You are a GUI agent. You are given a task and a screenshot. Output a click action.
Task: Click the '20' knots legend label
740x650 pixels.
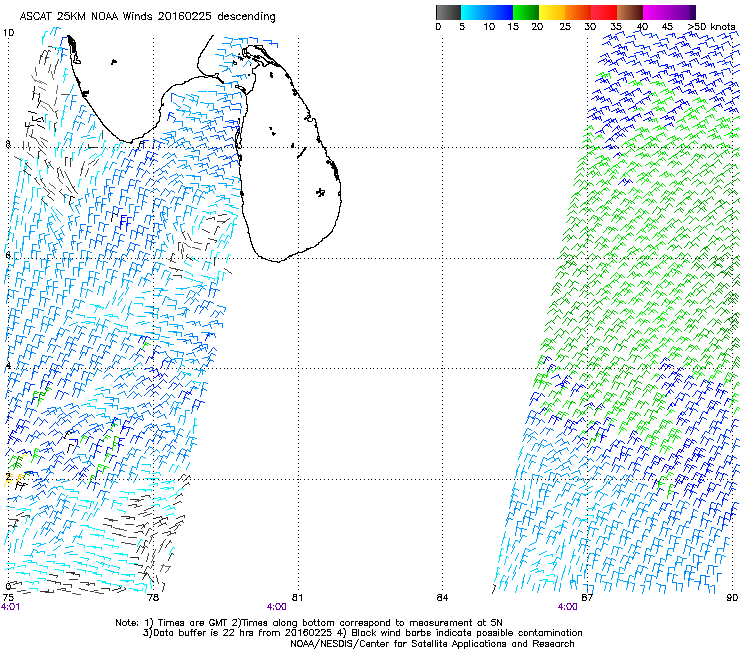pyautogui.click(x=537, y=27)
